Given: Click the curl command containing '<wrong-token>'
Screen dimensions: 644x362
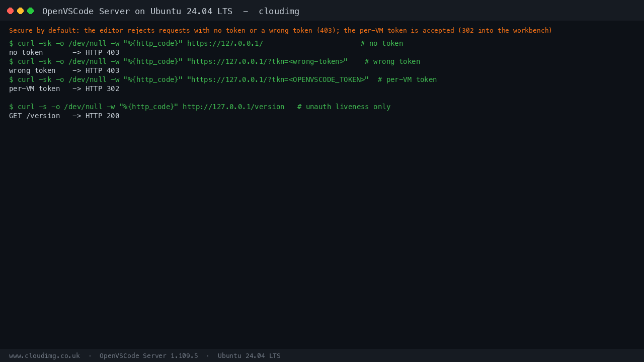Looking at the screenshot, I should tap(215, 61).
